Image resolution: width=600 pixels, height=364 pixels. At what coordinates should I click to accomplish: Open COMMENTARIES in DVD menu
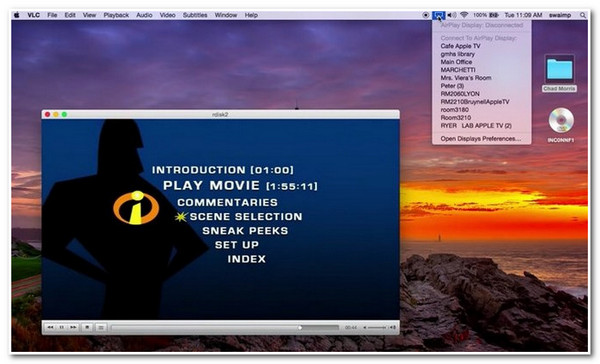[x=227, y=202]
